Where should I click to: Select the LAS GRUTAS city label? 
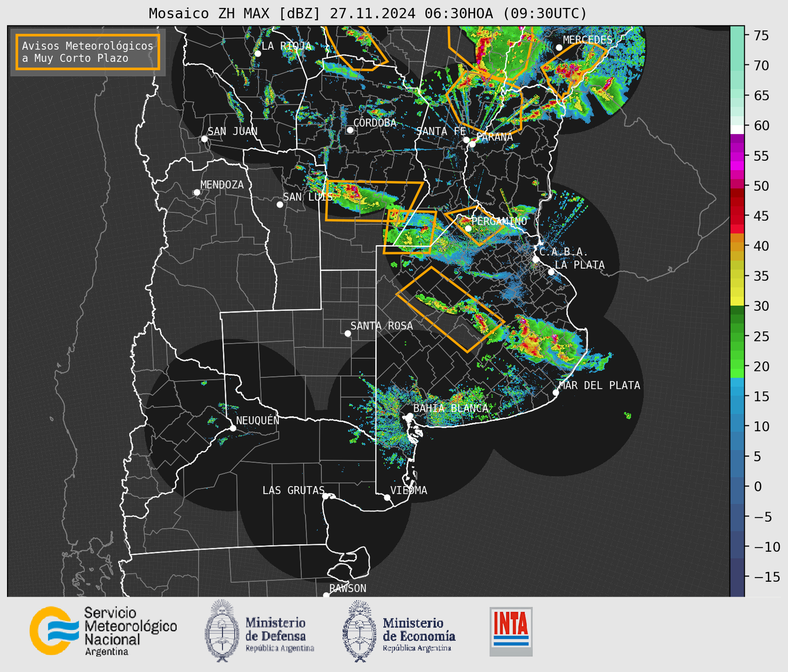[x=293, y=490]
